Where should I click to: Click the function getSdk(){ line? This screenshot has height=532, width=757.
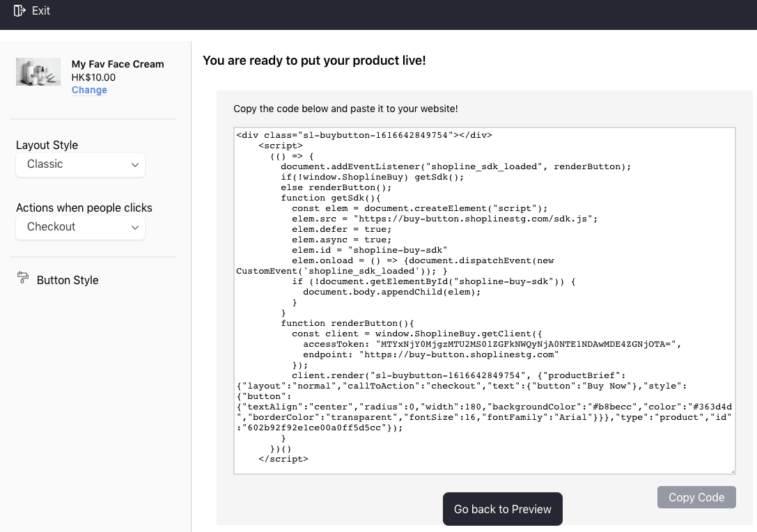click(x=331, y=198)
